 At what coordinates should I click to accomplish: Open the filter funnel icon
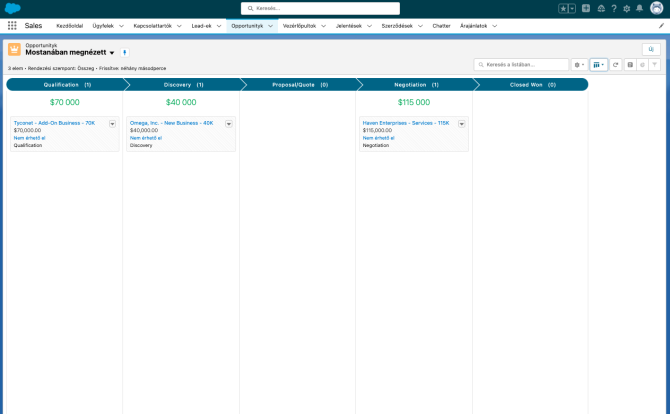pos(655,64)
